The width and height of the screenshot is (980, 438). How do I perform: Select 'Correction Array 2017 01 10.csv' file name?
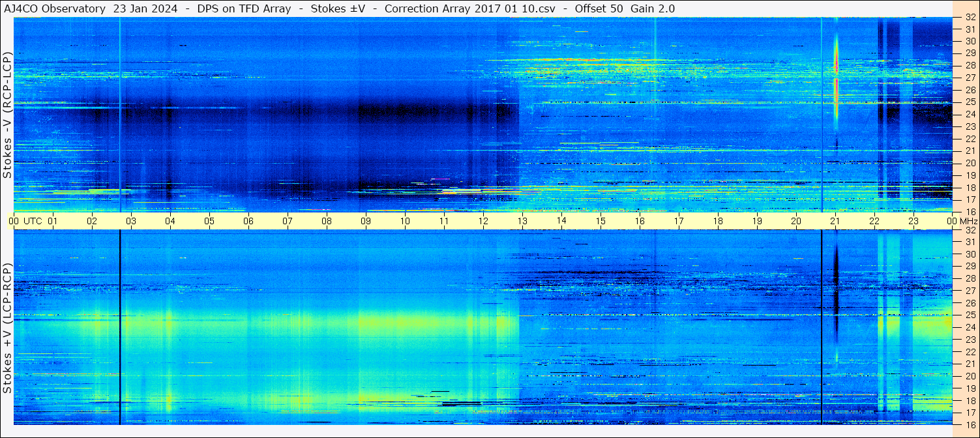pyautogui.click(x=470, y=8)
